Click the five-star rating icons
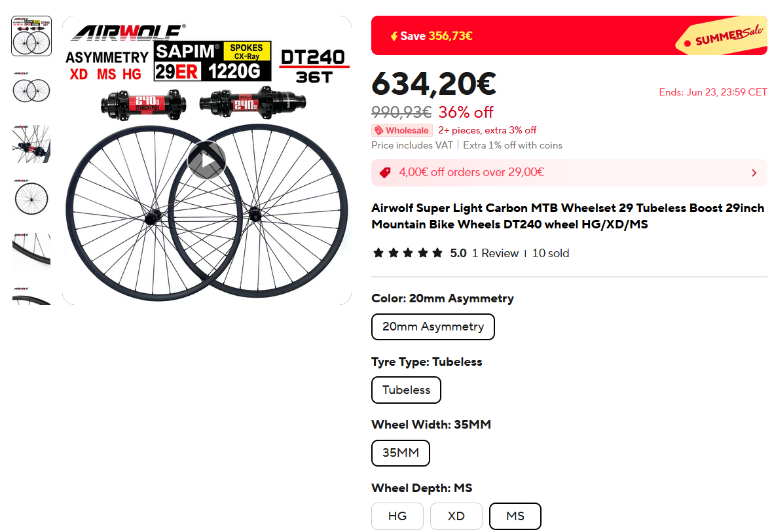The height and width of the screenshot is (532, 772). (407, 253)
